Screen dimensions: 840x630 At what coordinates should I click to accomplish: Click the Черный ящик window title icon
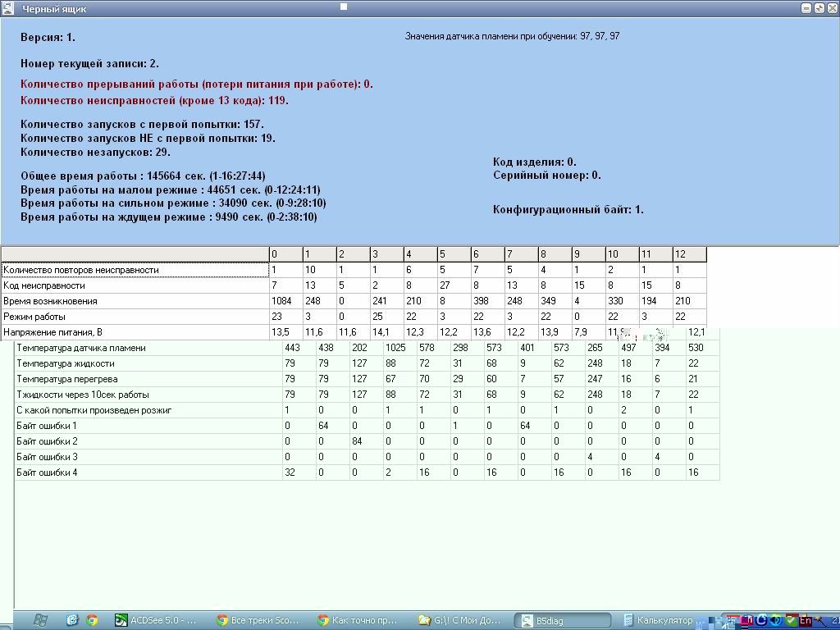click(7, 8)
